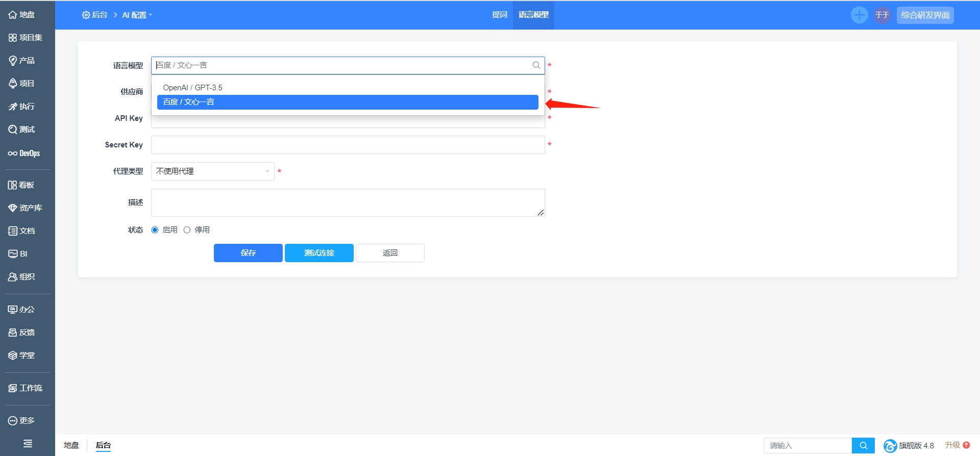Open the 项目集 program sidebar icon
Screen dimensions: 980x456
(x=26, y=38)
